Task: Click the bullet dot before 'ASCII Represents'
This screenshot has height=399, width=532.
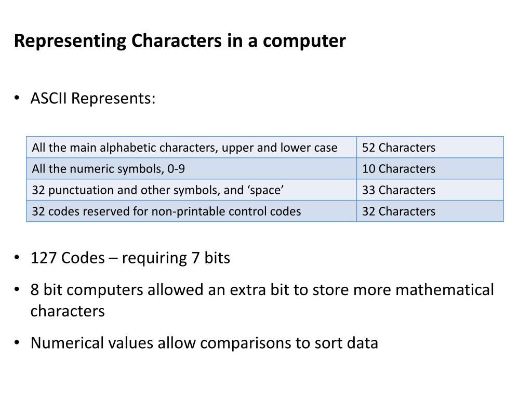Action: pos(17,98)
